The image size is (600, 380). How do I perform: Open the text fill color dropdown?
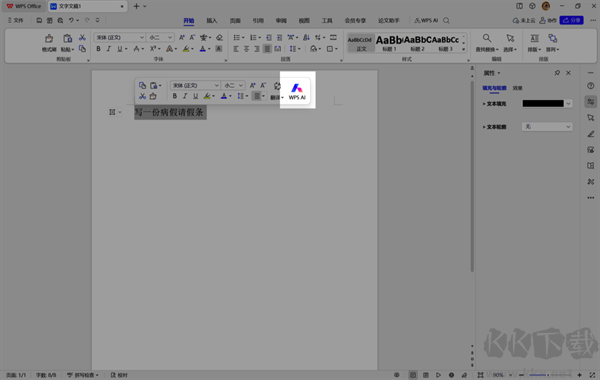[568, 104]
